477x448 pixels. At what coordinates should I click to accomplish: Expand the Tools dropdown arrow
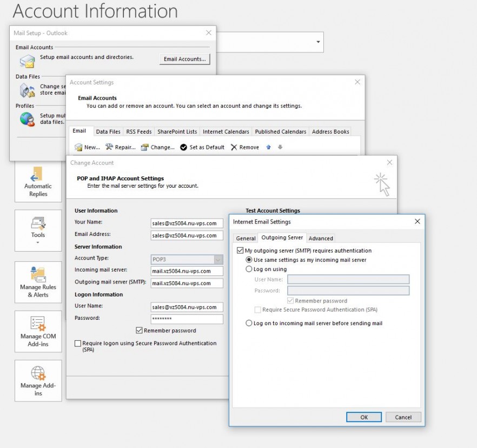tap(38, 243)
